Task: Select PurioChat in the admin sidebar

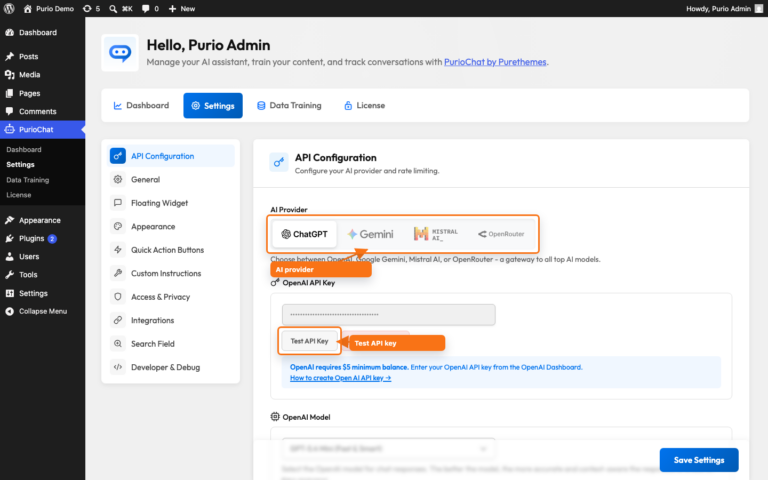Action: 42,129
